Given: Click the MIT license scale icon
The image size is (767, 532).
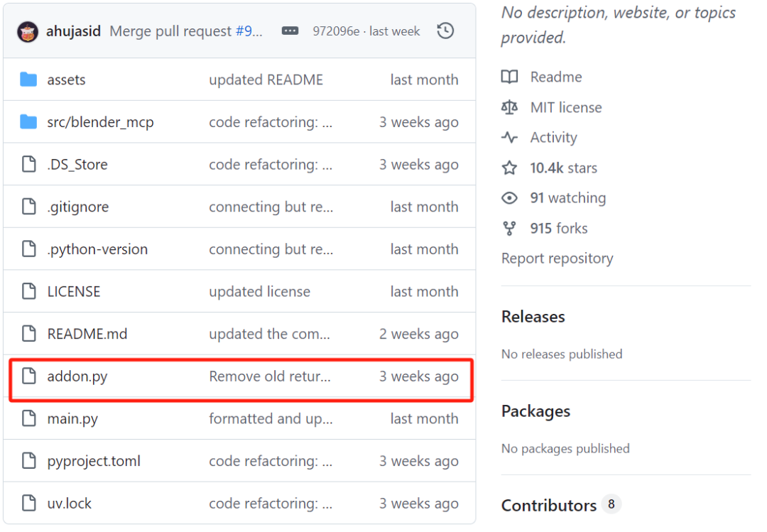Looking at the screenshot, I should (509, 107).
